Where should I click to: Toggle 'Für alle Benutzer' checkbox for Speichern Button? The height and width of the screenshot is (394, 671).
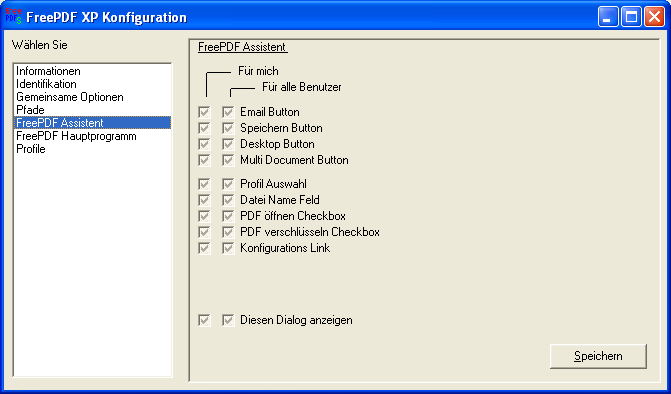point(229,128)
